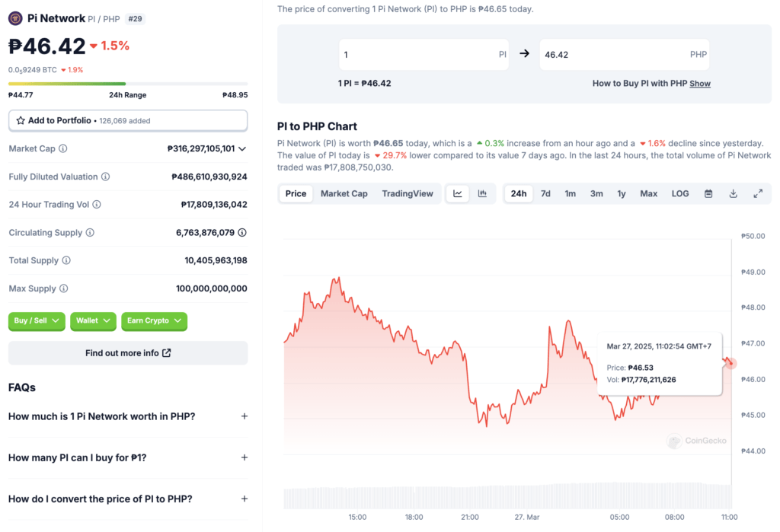Click the ₱48.95 24h high value
This screenshot has width=780, height=532.
pos(235,94)
